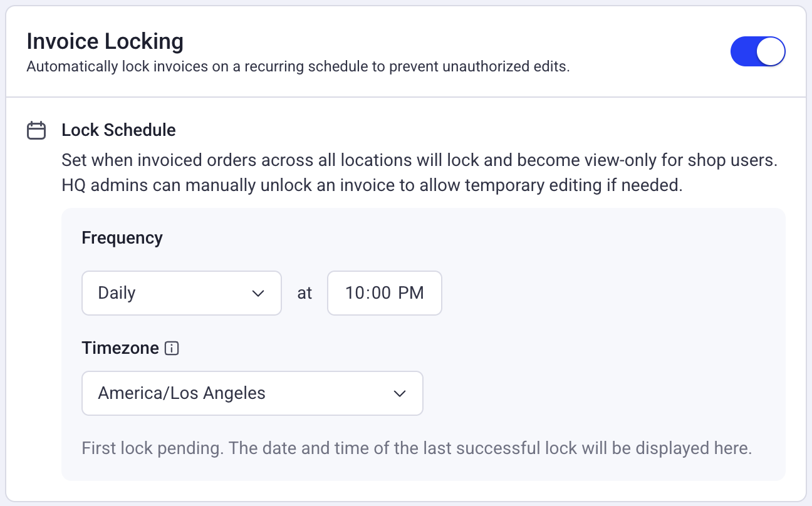Click the Timezone label text

[x=120, y=349]
